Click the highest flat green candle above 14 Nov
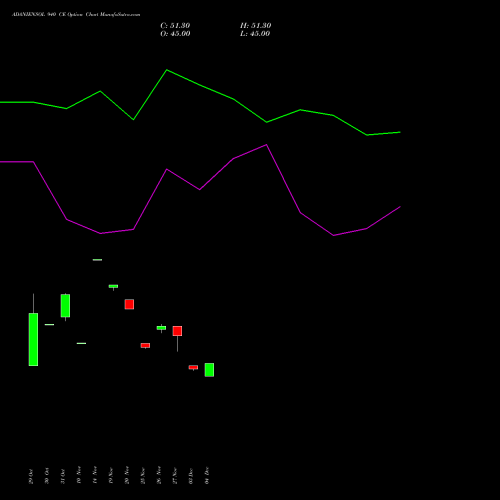Screen dimensions: 500x500 (x=97, y=260)
